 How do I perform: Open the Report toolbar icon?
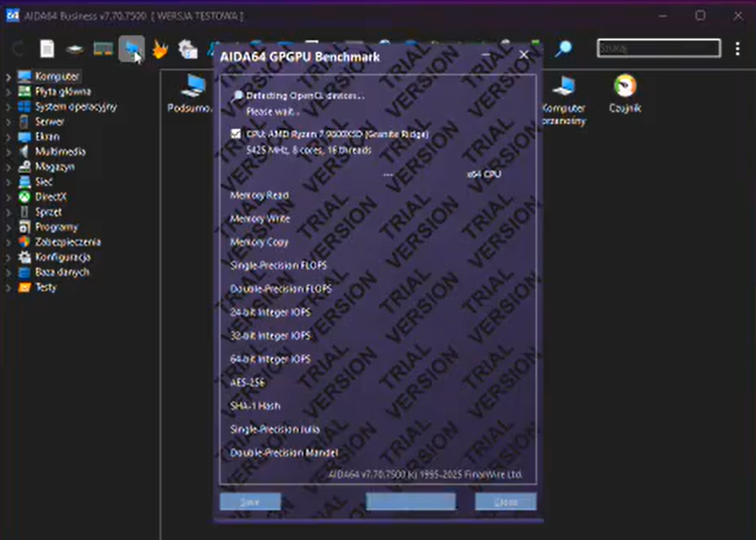[47, 49]
